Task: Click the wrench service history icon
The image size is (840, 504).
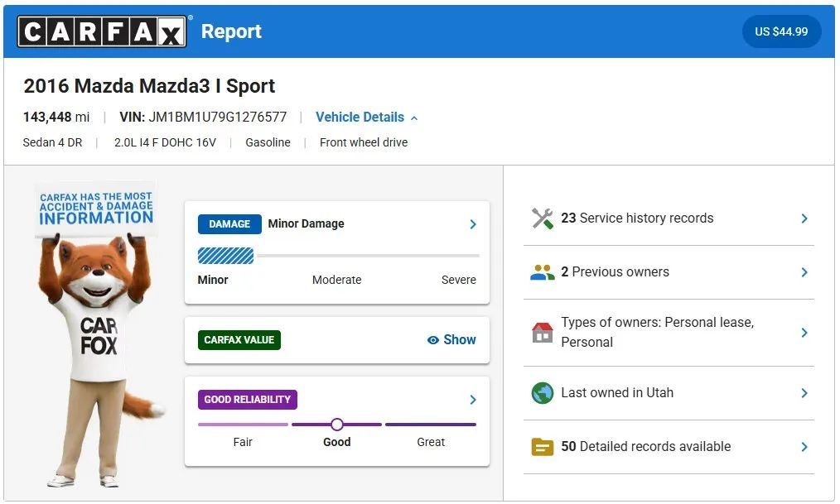Action: click(542, 218)
